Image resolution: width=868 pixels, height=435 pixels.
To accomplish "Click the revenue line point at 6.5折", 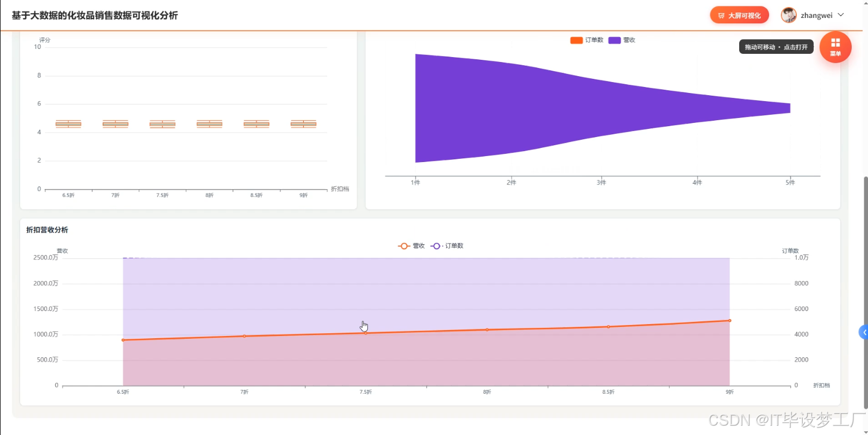I will pyautogui.click(x=123, y=340).
